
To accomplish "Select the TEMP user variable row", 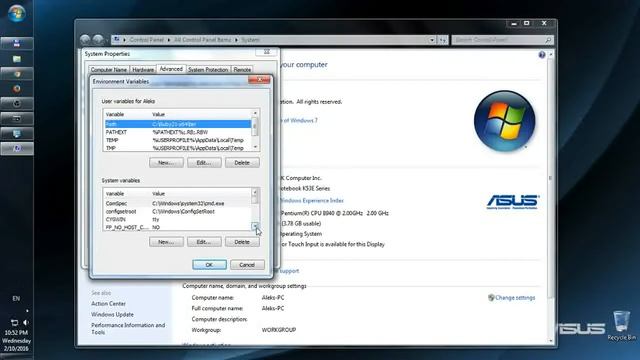I will point(178,140).
